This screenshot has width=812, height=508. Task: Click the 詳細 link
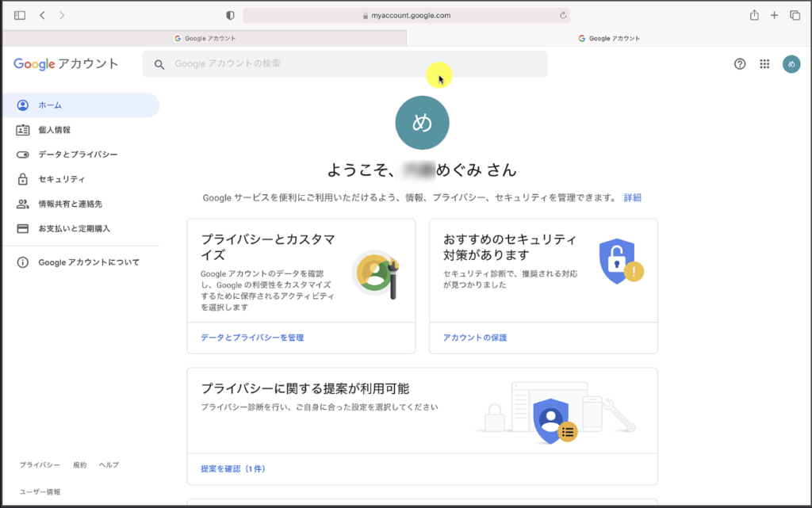pyautogui.click(x=632, y=197)
